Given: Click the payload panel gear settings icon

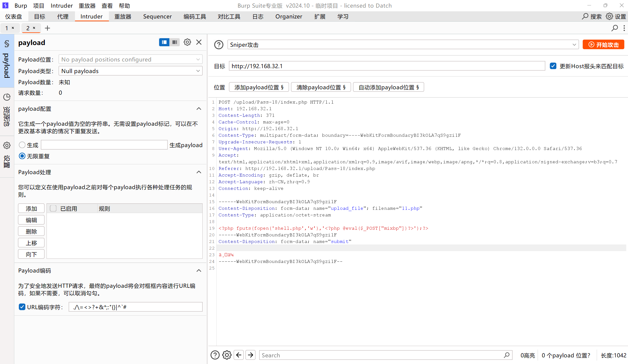Looking at the screenshot, I should [187, 42].
